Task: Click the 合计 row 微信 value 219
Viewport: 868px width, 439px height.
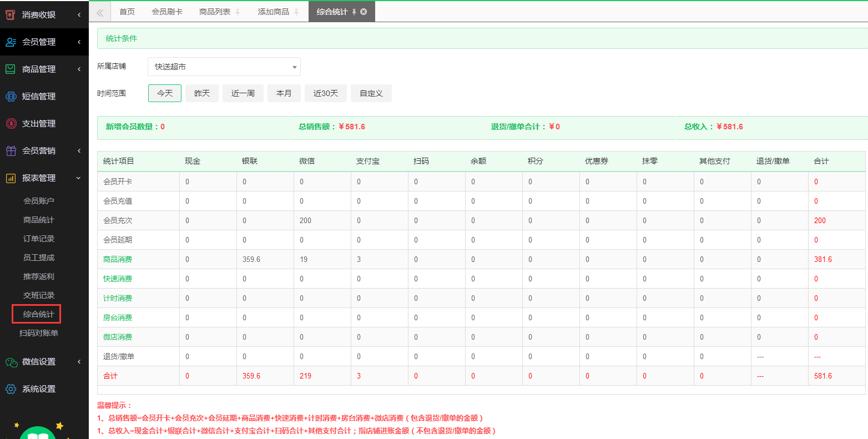Action: point(305,376)
